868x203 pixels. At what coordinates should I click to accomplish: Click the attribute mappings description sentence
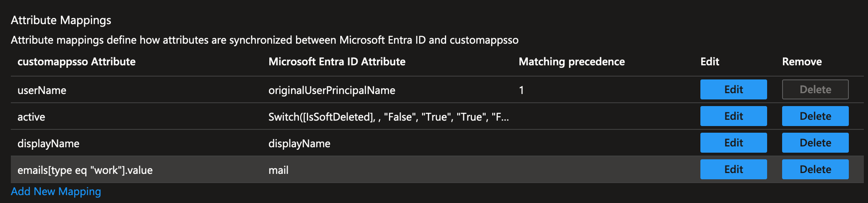265,40
